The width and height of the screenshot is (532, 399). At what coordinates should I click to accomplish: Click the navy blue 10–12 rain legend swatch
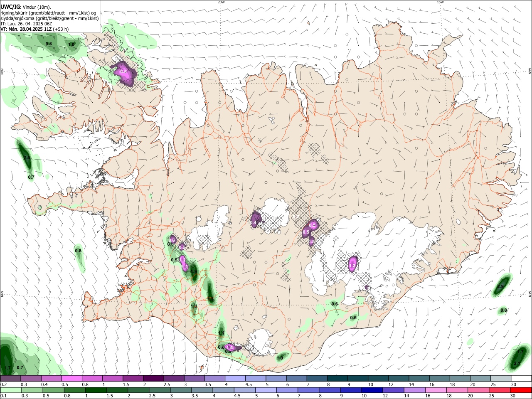click(x=372, y=390)
